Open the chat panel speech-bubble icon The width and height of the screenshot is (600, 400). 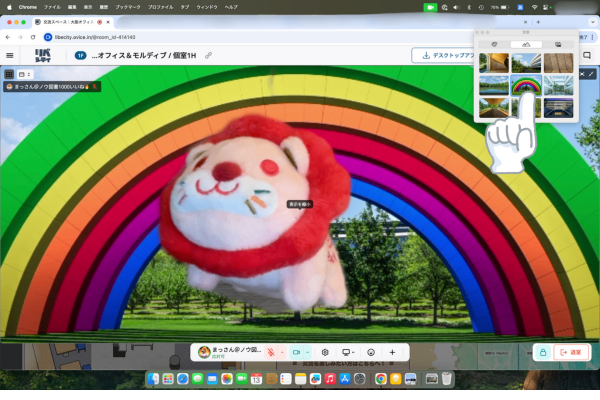click(x=587, y=56)
